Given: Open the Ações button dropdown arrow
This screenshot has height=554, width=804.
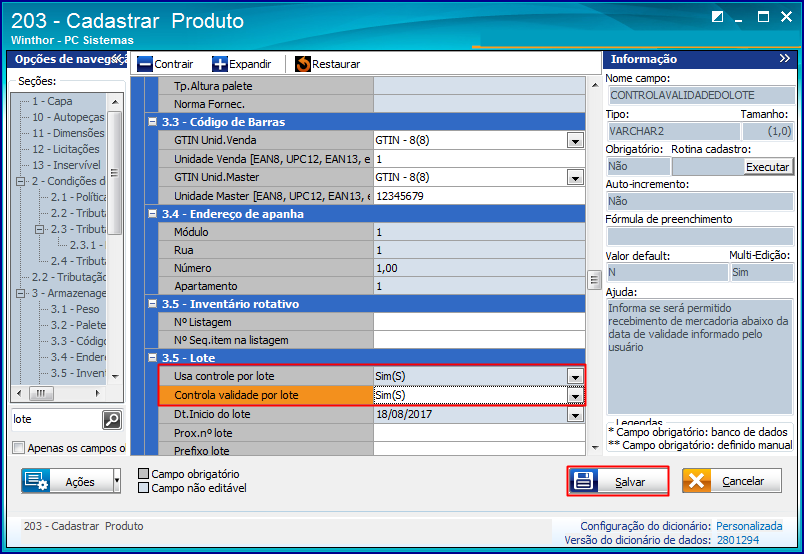Looking at the screenshot, I should pyautogui.click(x=116, y=481).
